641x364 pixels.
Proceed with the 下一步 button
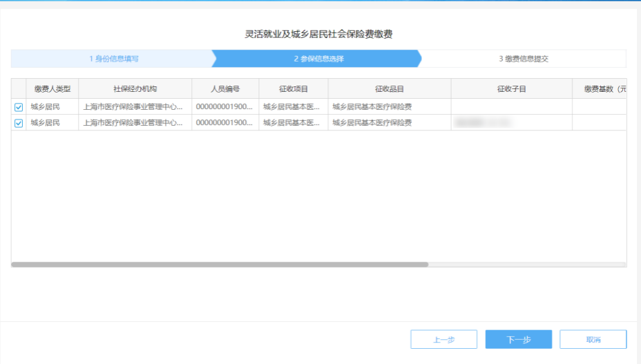tap(518, 339)
